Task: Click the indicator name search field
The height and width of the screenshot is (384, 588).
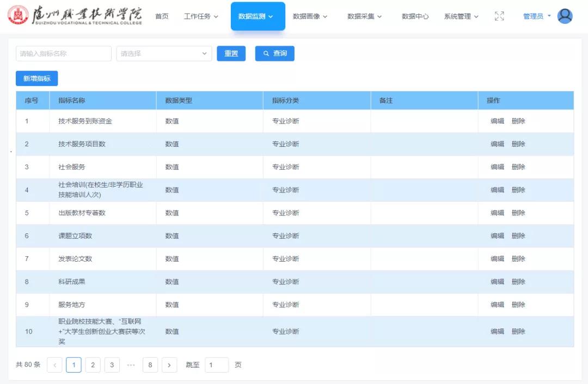Action: [x=63, y=53]
